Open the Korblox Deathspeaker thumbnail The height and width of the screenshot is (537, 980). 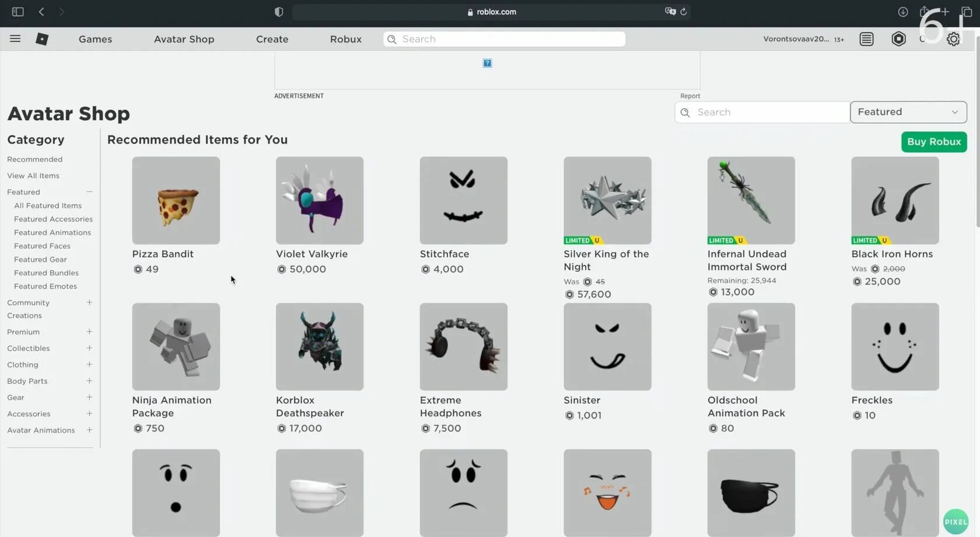tap(320, 347)
